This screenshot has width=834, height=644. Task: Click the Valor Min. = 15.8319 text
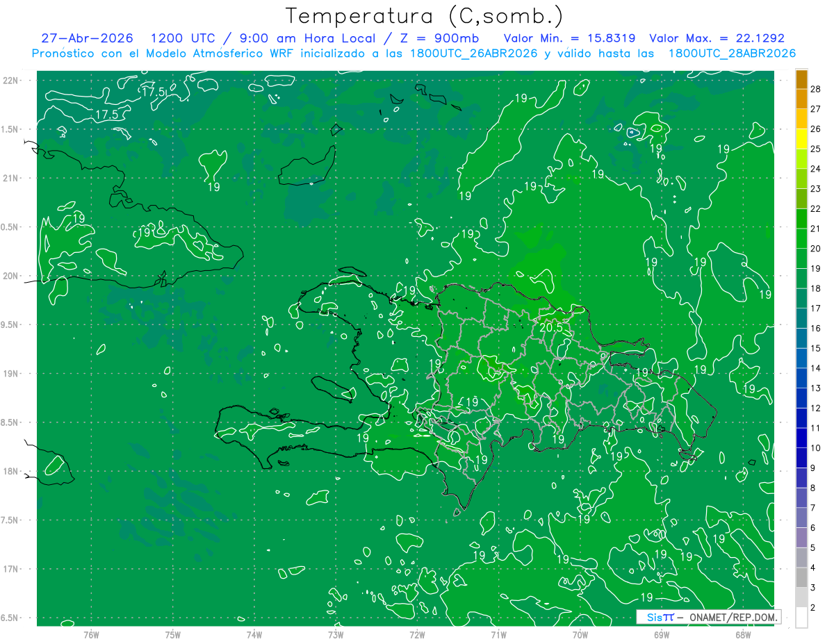coord(571,38)
